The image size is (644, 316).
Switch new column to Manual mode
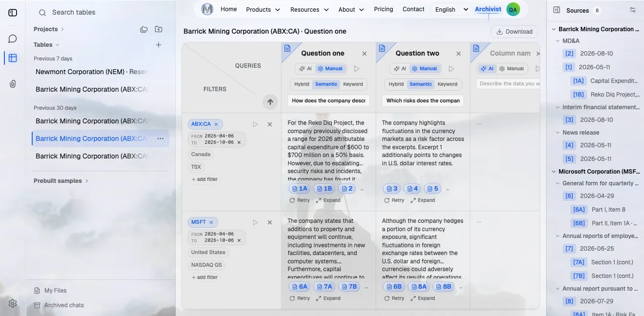click(512, 69)
